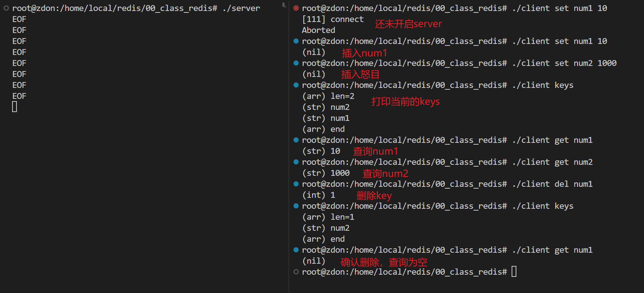Click the blue dot beside 'set num2 1000'

296,63
